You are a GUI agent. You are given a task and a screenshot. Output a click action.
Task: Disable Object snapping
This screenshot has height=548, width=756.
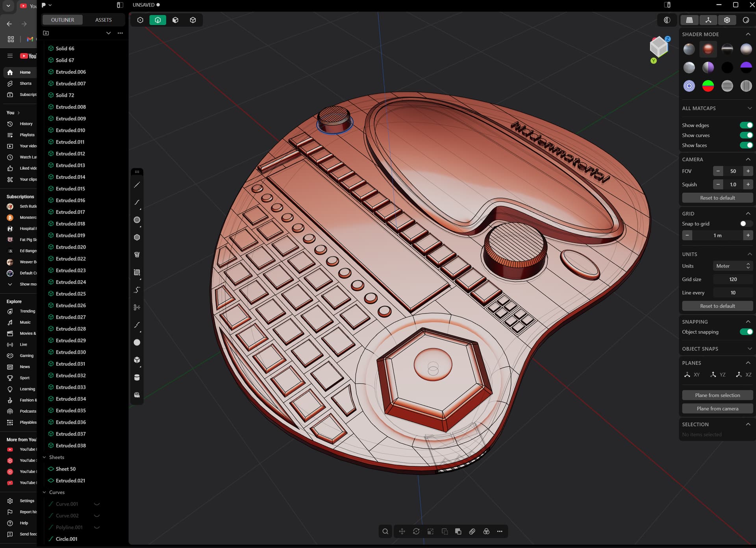746,332
